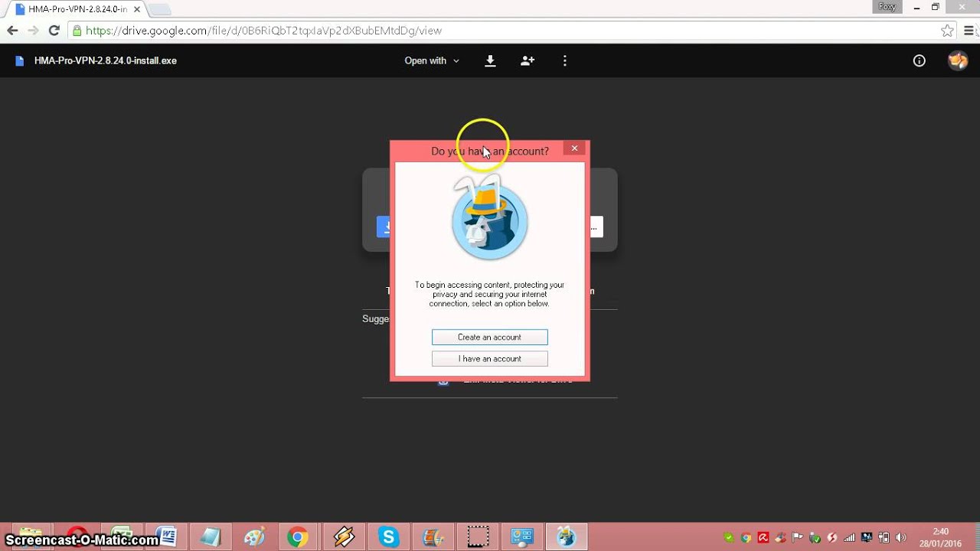Switch to Chrome in the taskbar

pyautogui.click(x=298, y=537)
